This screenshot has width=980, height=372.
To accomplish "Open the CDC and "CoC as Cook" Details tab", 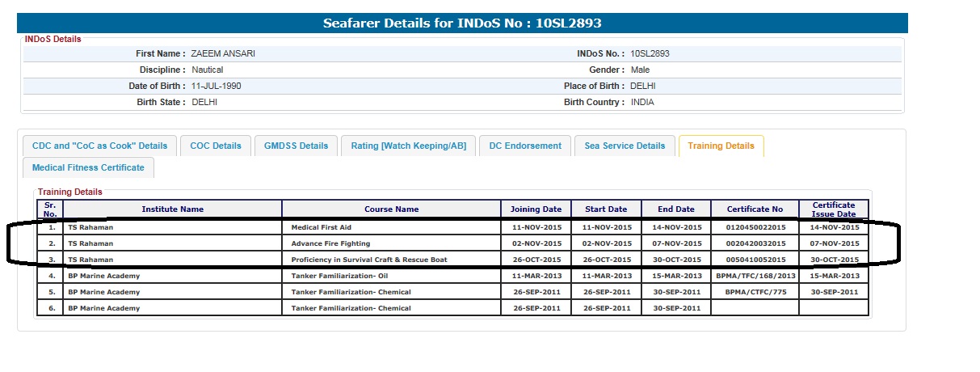I will pyautogui.click(x=99, y=146).
